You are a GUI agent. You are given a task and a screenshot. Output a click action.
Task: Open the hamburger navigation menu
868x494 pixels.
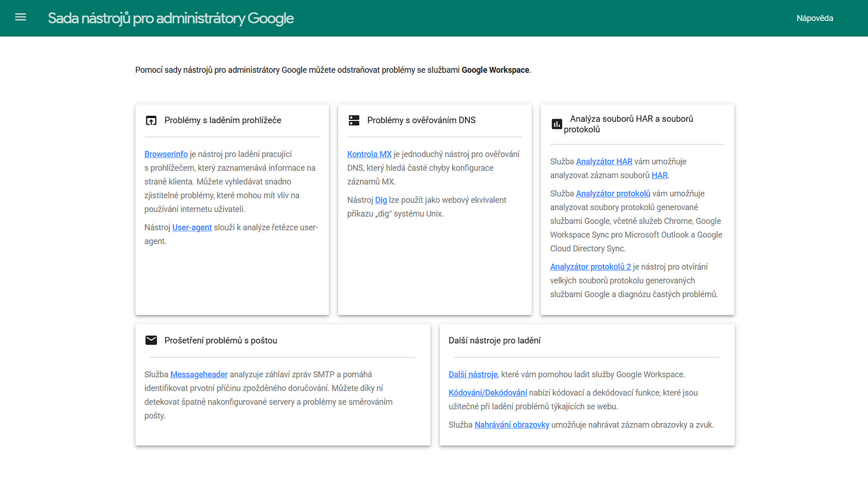pyautogui.click(x=20, y=17)
